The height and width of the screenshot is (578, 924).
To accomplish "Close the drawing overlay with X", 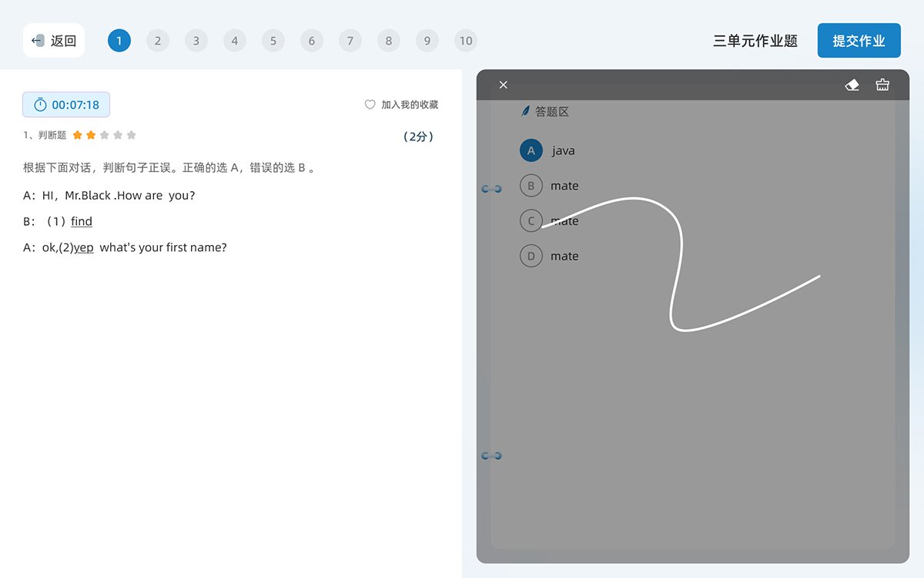I will click(504, 85).
